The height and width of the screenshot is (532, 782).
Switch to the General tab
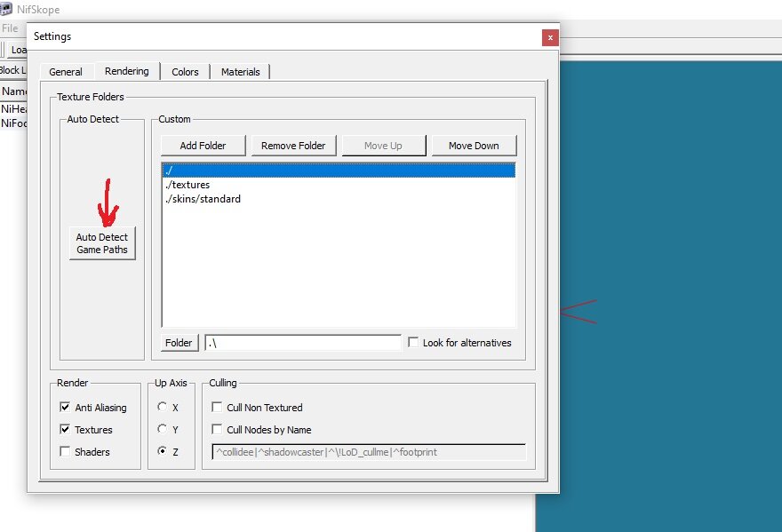click(66, 72)
